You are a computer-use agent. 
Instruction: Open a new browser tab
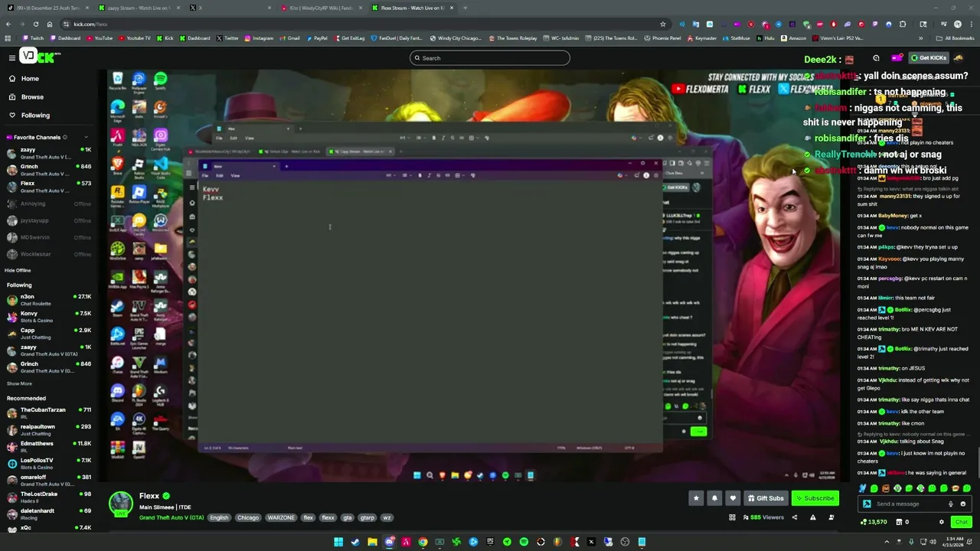click(465, 8)
